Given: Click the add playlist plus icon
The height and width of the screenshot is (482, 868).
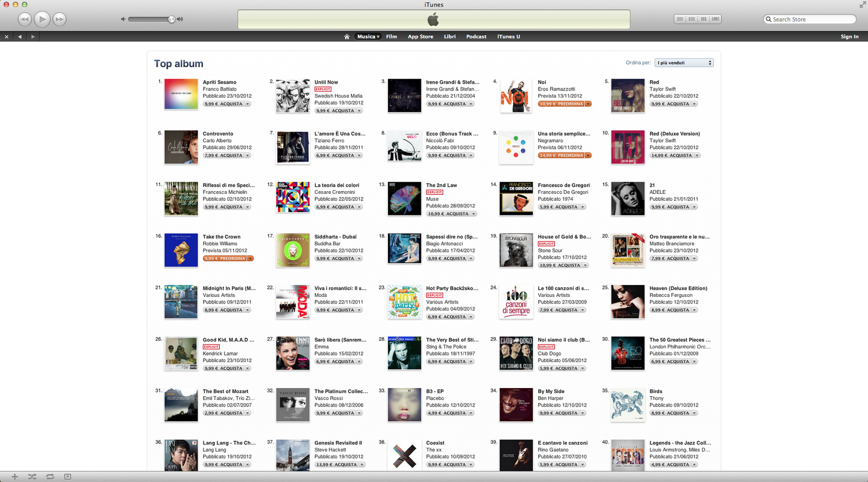Looking at the screenshot, I should 15,477.
